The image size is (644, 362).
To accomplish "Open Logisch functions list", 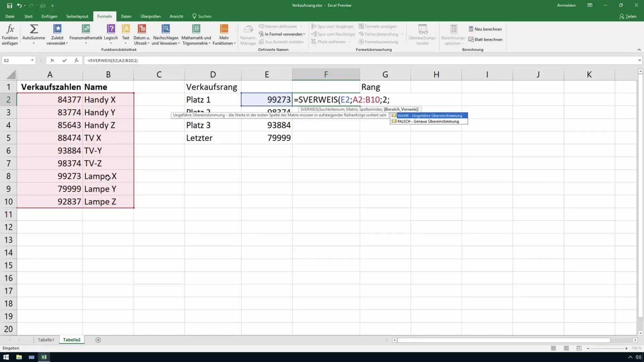I will click(x=111, y=35).
